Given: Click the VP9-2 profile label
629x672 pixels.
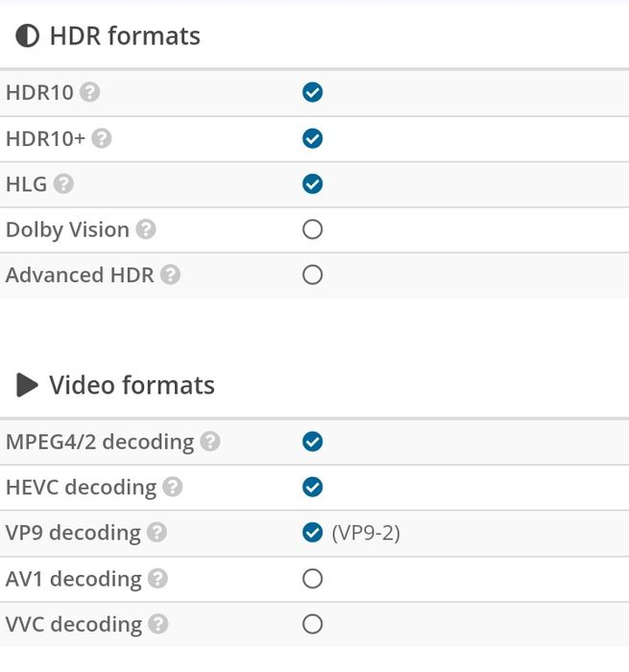Looking at the screenshot, I should [x=366, y=532].
